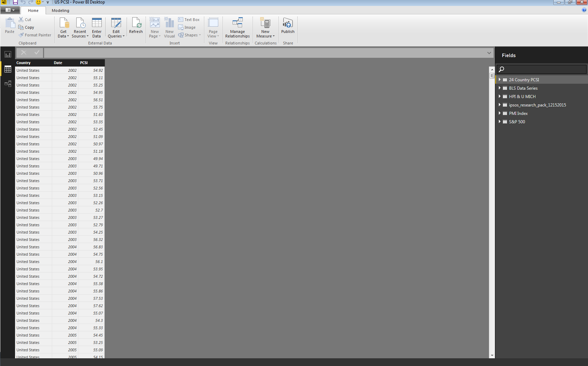Click the PCSI value 54.92
This screenshot has height=366, width=588.
click(x=98, y=70)
